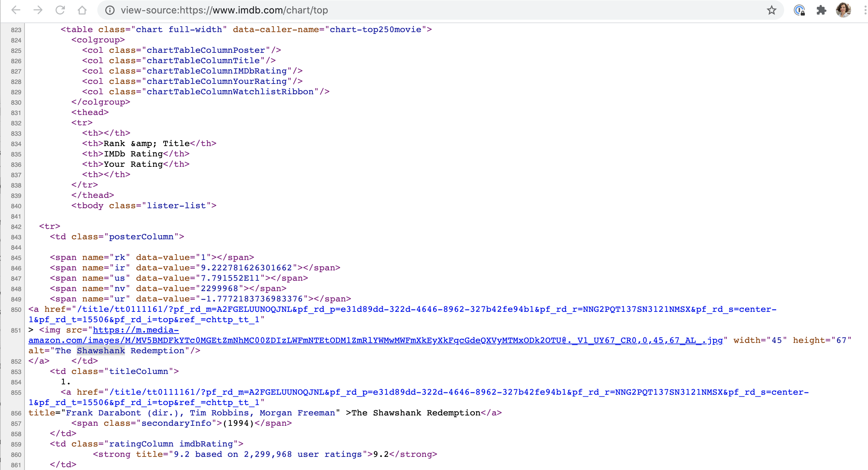Open the site information icon in address bar

click(110, 10)
